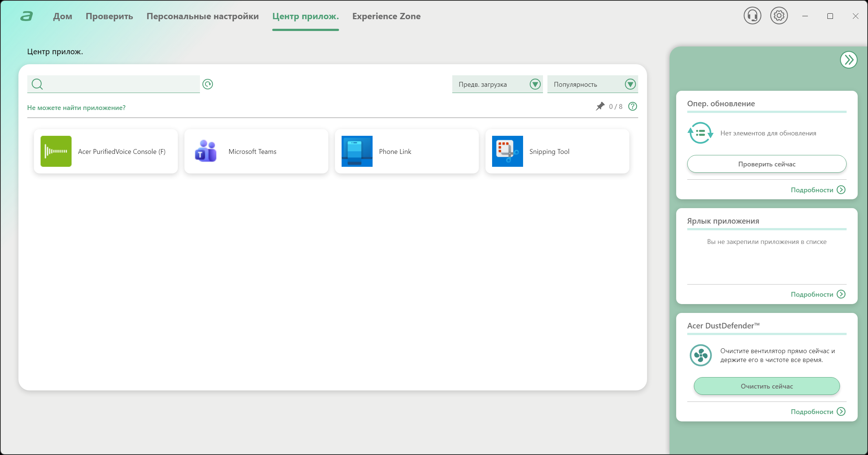Select the Phone Link app name
868x455 pixels.
[395, 152]
